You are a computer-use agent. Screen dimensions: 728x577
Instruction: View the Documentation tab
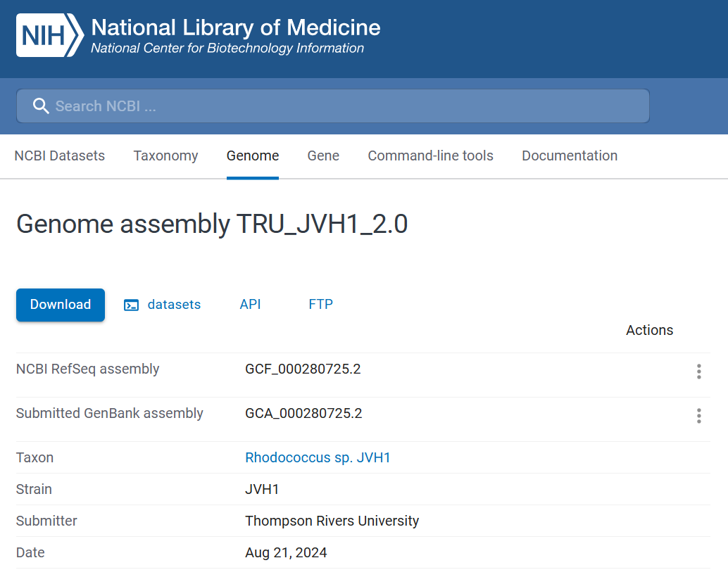coord(570,156)
